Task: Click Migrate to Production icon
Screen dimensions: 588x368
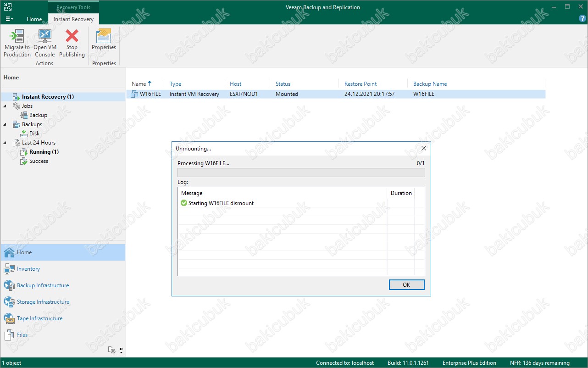Action: 17,36
